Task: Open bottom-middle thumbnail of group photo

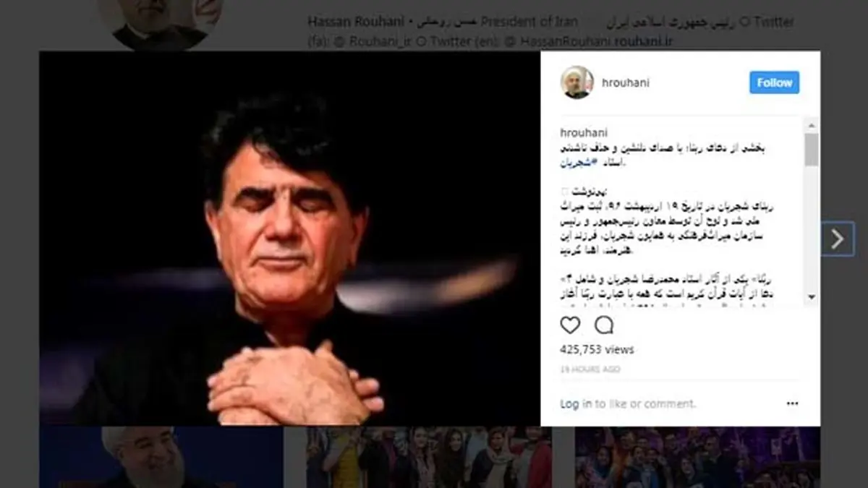Action: click(x=429, y=458)
